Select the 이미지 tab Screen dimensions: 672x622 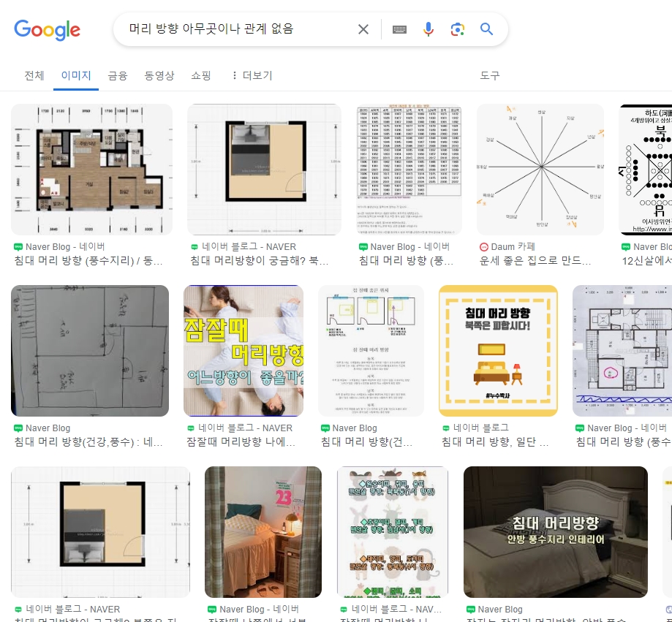coord(76,75)
